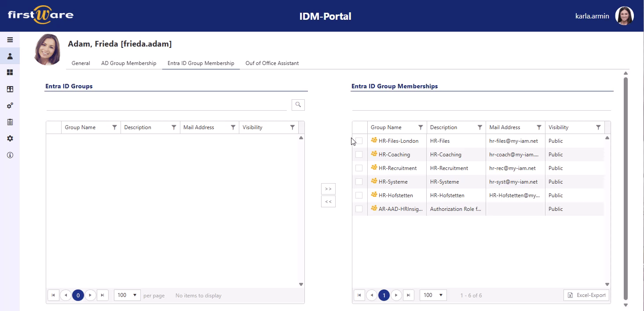Open the hamburger menu in the sidebar

(x=10, y=40)
